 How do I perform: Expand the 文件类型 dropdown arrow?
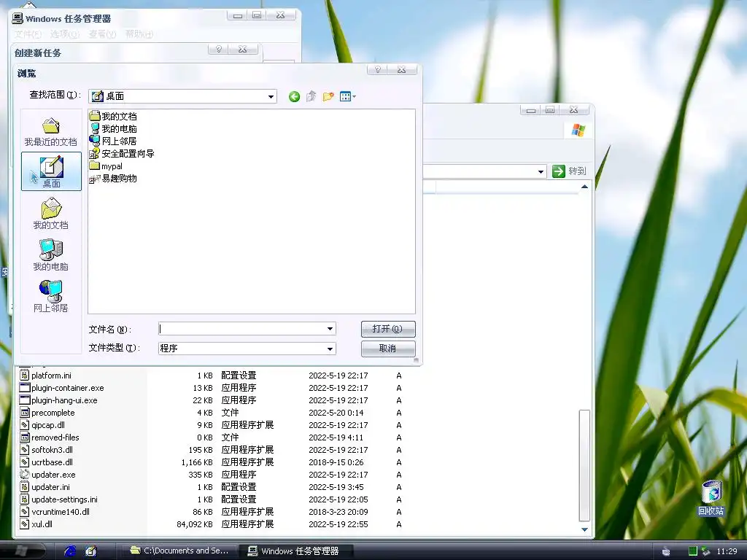pos(330,349)
